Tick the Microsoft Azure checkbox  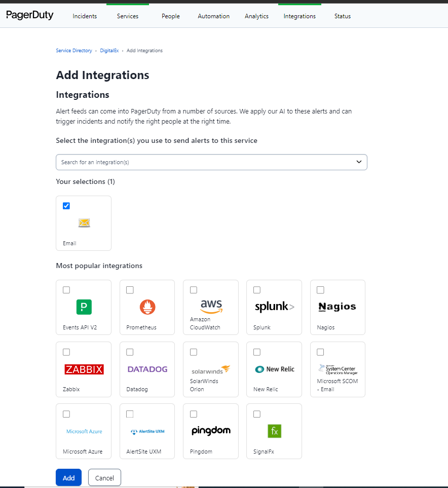[66, 414]
